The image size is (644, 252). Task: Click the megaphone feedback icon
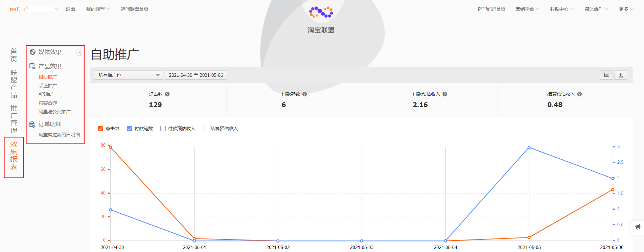tap(638, 227)
